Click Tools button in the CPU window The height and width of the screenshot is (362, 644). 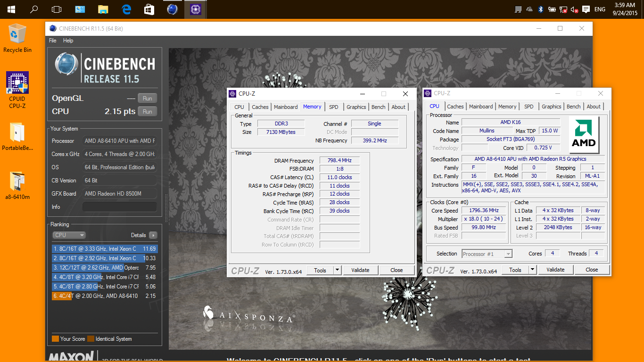pyautogui.click(x=515, y=270)
